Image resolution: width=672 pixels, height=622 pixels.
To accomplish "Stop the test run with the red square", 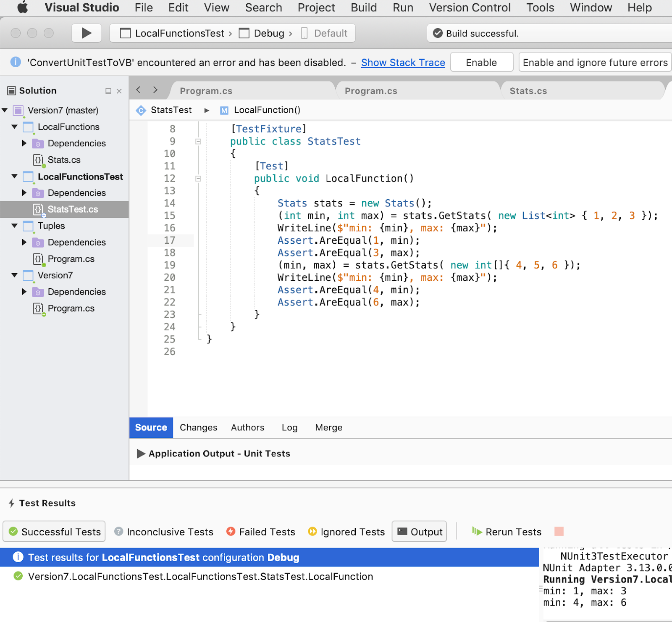I will 559,531.
